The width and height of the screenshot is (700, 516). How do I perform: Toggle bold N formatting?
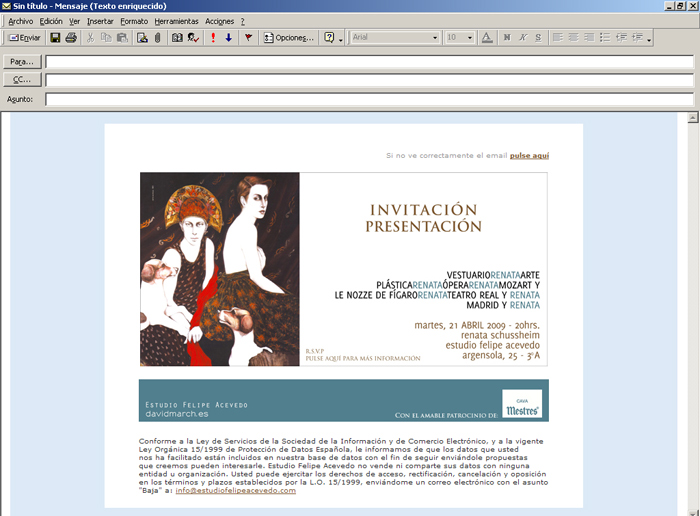507,38
